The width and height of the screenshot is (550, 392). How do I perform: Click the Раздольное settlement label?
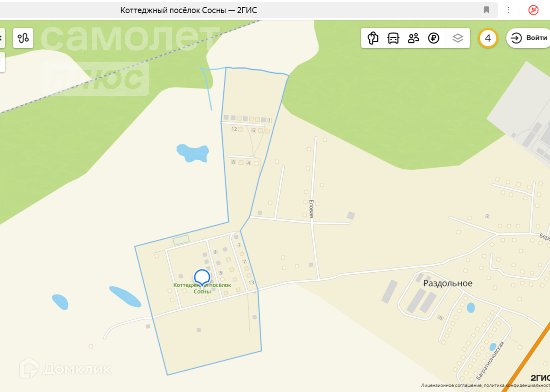(x=448, y=283)
